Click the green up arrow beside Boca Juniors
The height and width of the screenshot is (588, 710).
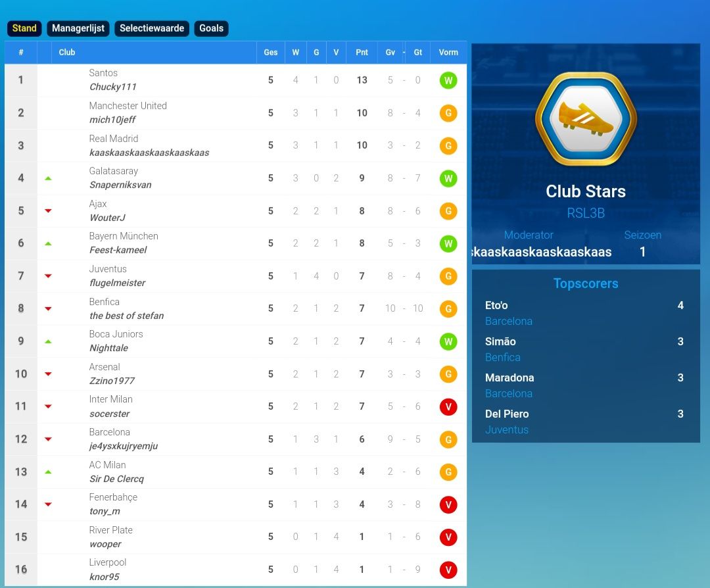click(48, 341)
